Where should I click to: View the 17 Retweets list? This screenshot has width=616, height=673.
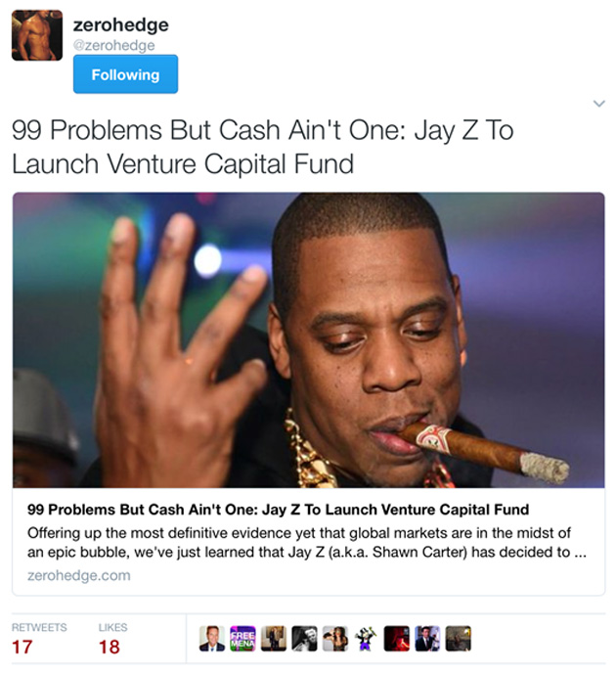pyautogui.click(x=38, y=640)
